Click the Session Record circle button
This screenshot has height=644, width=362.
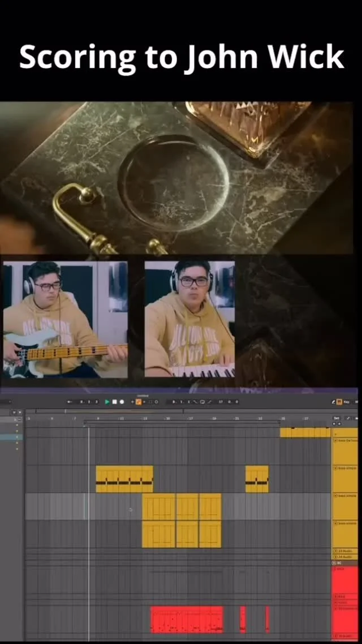tap(156, 402)
